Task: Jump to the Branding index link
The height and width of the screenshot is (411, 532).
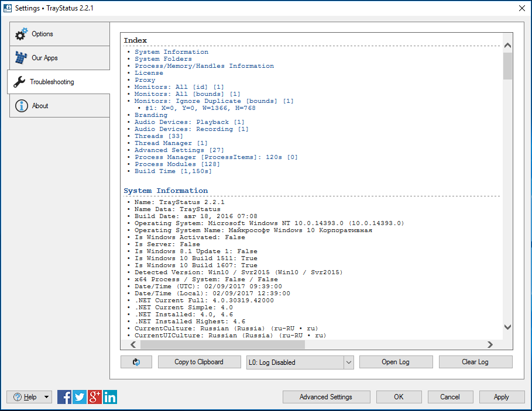Action: click(150, 115)
